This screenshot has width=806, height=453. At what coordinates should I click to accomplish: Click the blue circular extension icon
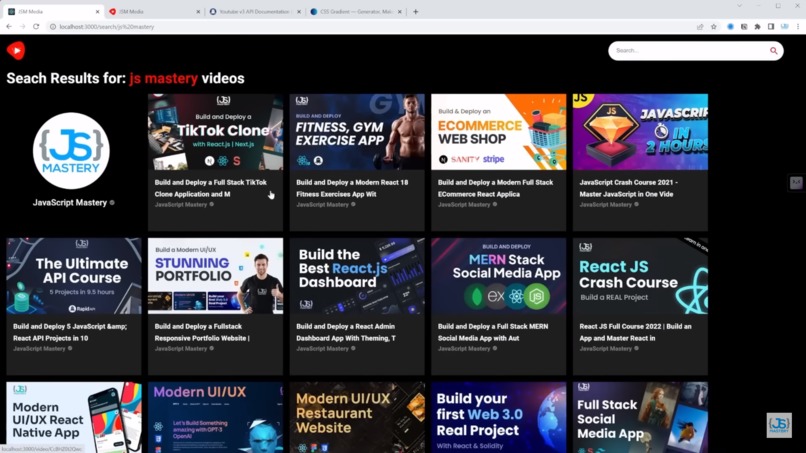point(730,27)
